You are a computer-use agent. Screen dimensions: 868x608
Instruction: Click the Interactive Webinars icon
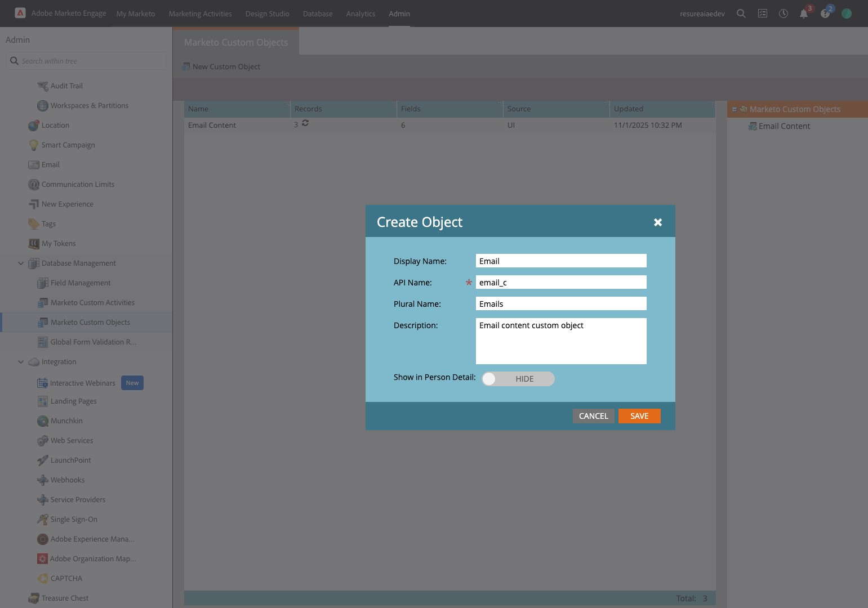point(42,383)
